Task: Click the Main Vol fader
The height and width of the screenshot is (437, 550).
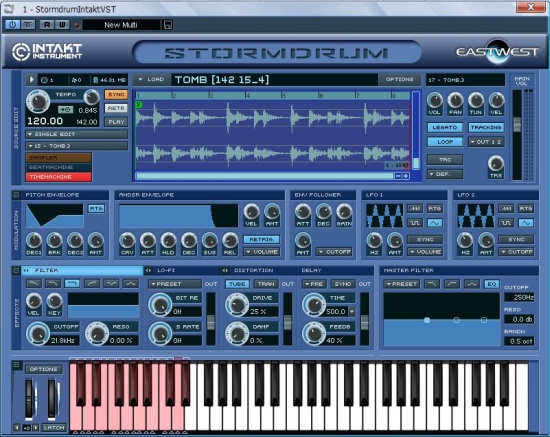Action: 517,125
